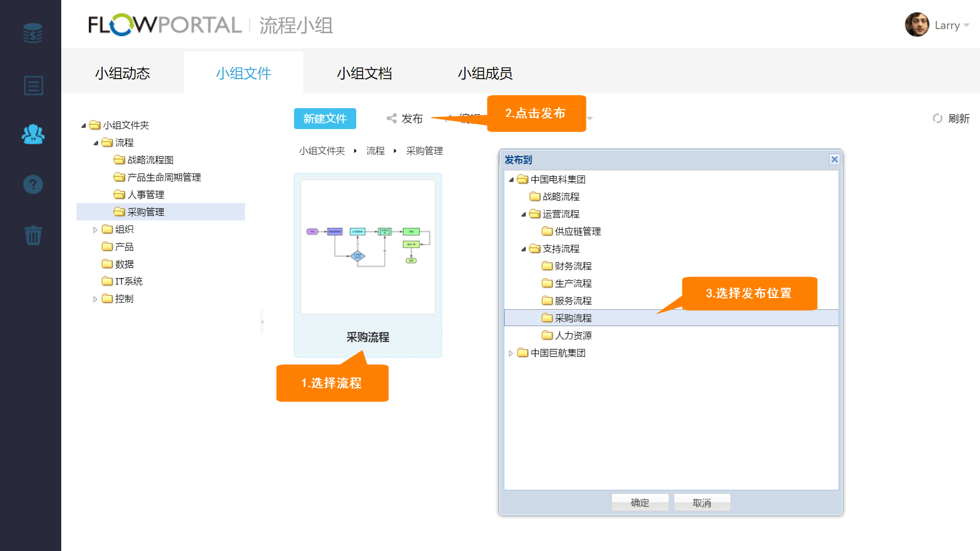The width and height of the screenshot is (980, 551).
Task: Click the 新建文件 button
Action: [x=325, y=118]
